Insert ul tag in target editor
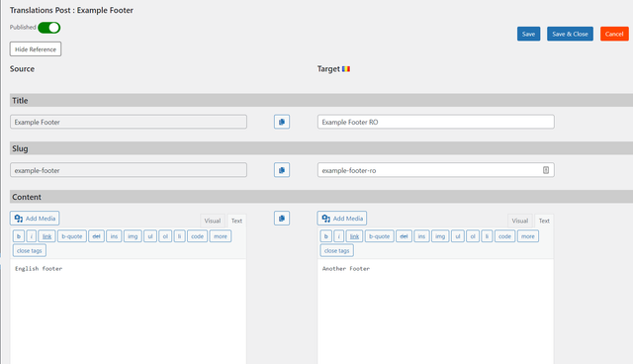Viewport: 633px width, 364px height. pos(458,236)
